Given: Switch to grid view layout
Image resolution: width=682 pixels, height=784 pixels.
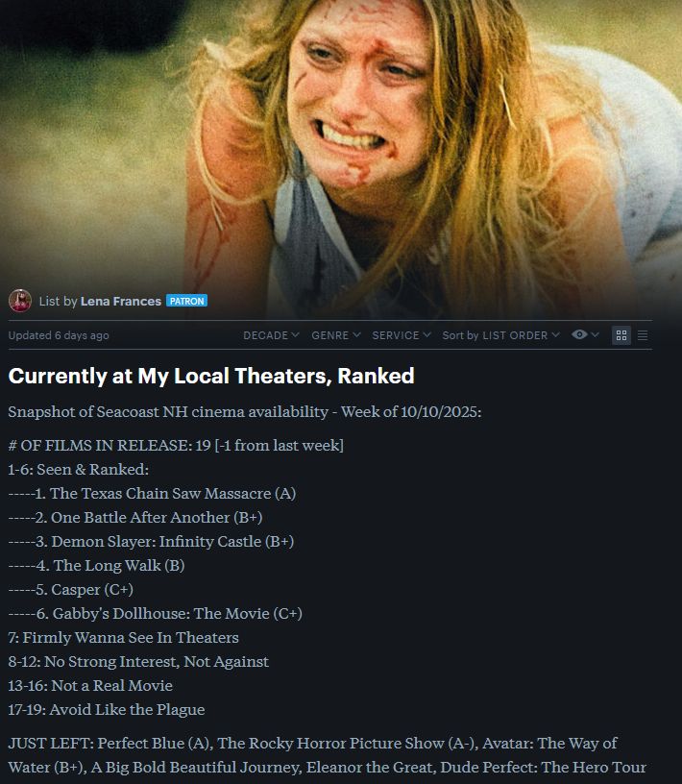Looking at the screenshot, I should (x=621, y=335).
